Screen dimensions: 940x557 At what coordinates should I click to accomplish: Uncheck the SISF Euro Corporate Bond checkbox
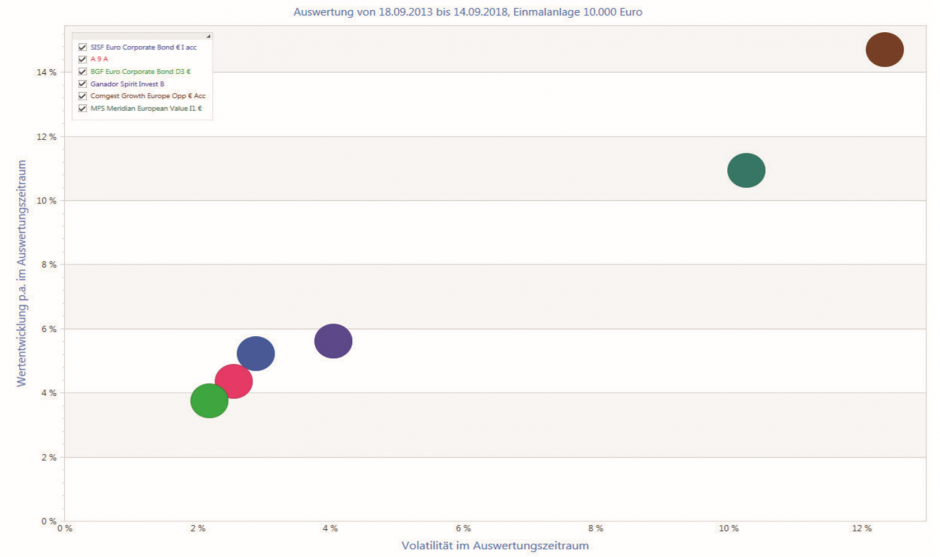[82, 47]
